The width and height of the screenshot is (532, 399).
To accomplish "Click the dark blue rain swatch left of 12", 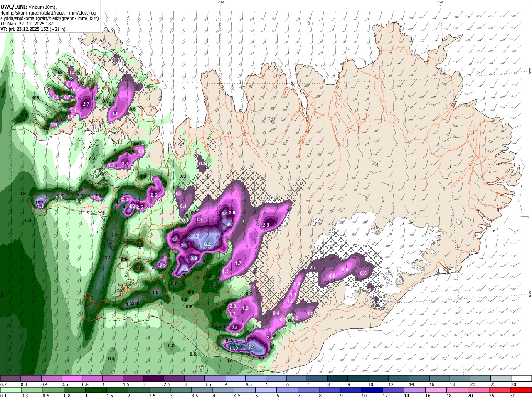I will [x=371, y=390].
